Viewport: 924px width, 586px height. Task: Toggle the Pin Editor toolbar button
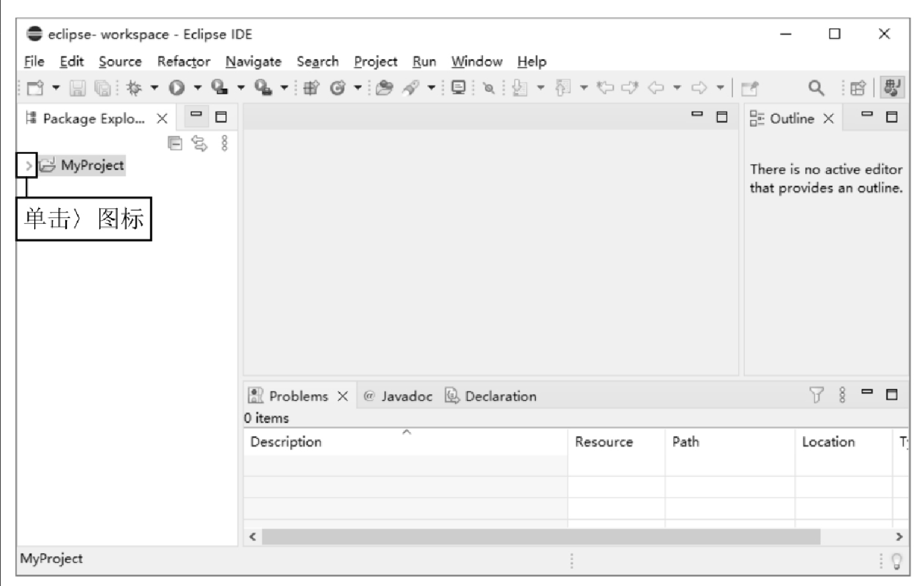tap(749, 88)
